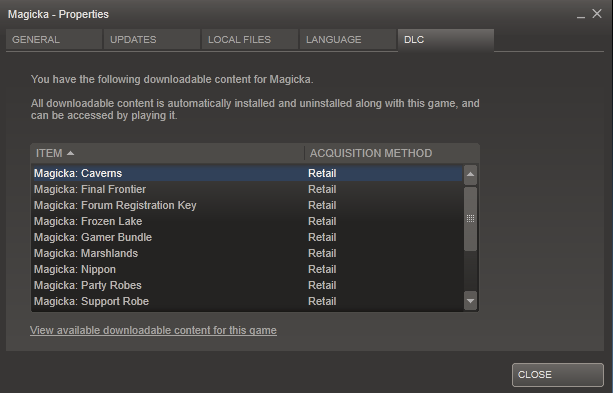Close the Properties window with X
Screen dimensions: 613x393
(x=597, y=14)
